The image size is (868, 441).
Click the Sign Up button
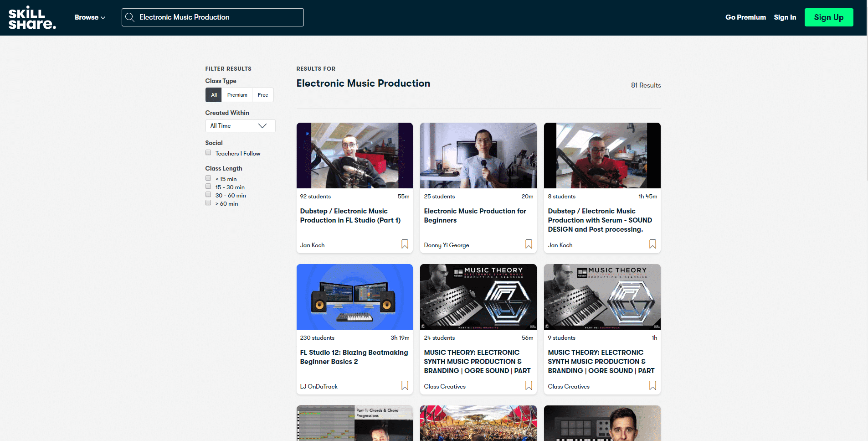click(829, 17)
